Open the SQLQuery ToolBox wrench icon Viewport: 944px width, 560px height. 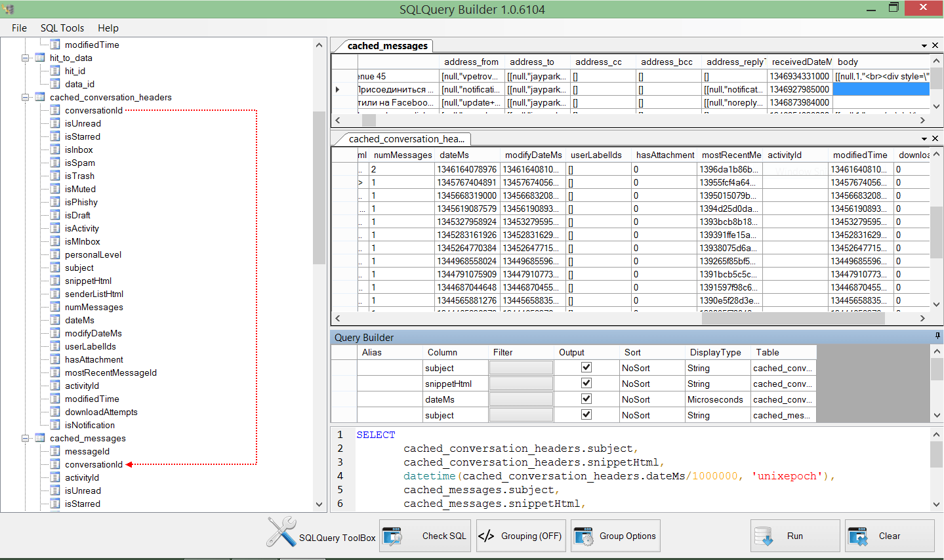(281, 532)
